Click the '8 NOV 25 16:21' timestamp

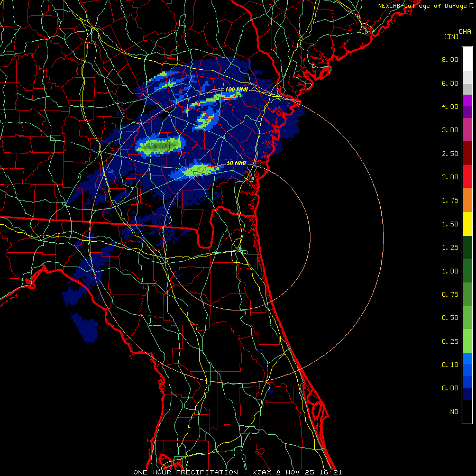(309, 472)
